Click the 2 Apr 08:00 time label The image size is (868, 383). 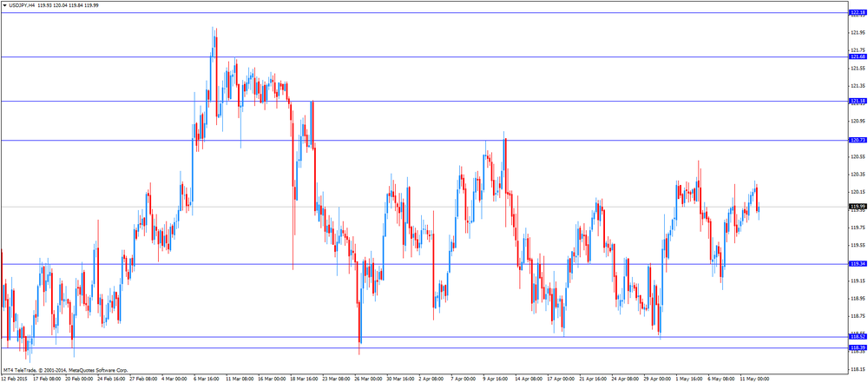pos(430,380)
